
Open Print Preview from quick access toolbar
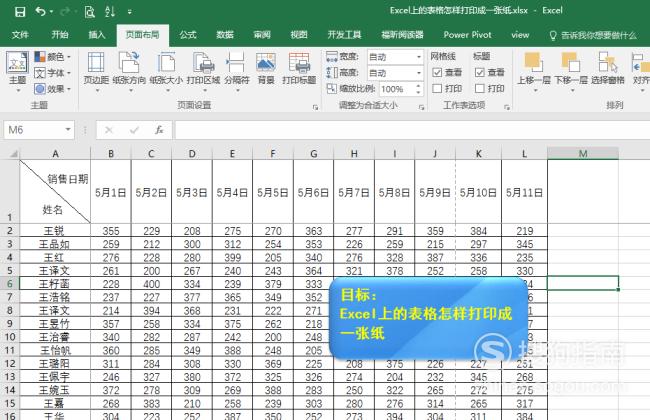[90, 12]
